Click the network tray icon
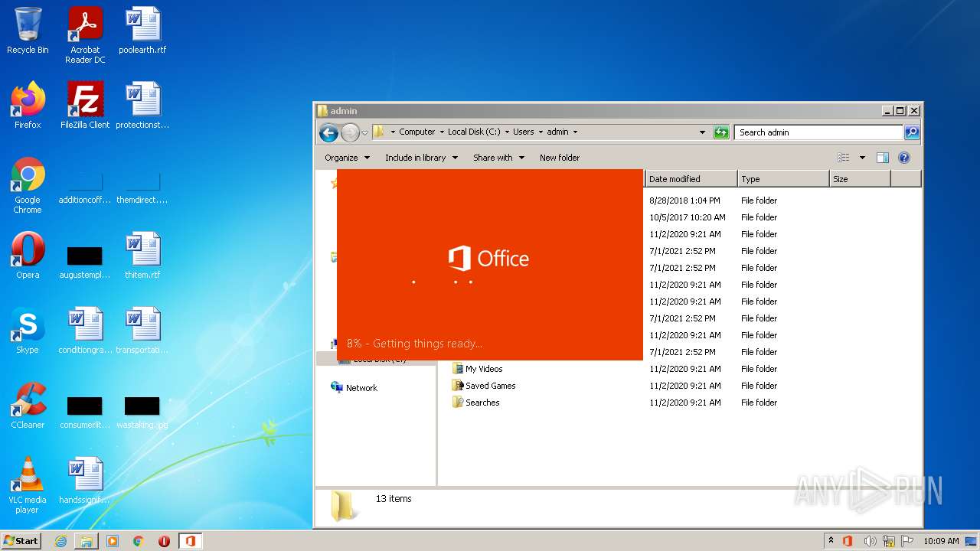980x551 pixels. coord(890,541)
